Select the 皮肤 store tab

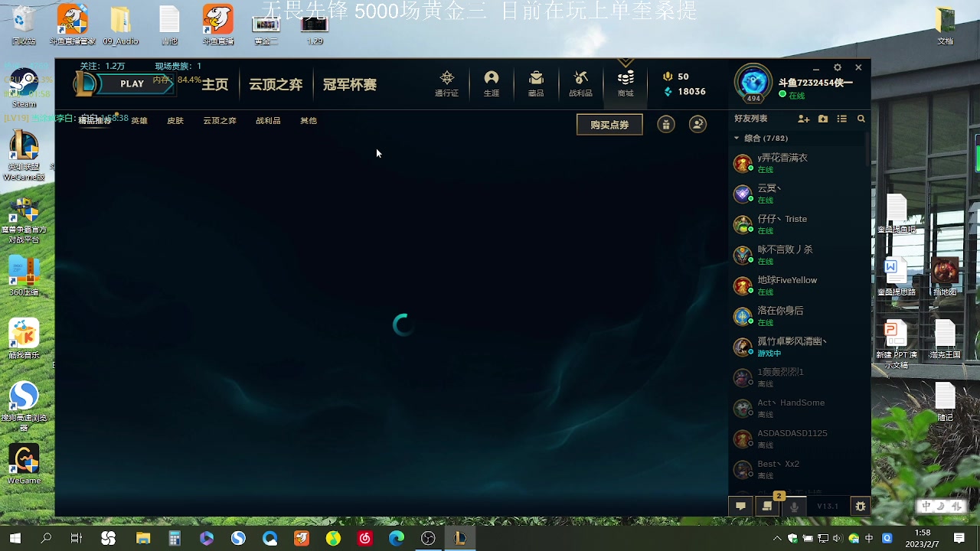tap(175, 120)
